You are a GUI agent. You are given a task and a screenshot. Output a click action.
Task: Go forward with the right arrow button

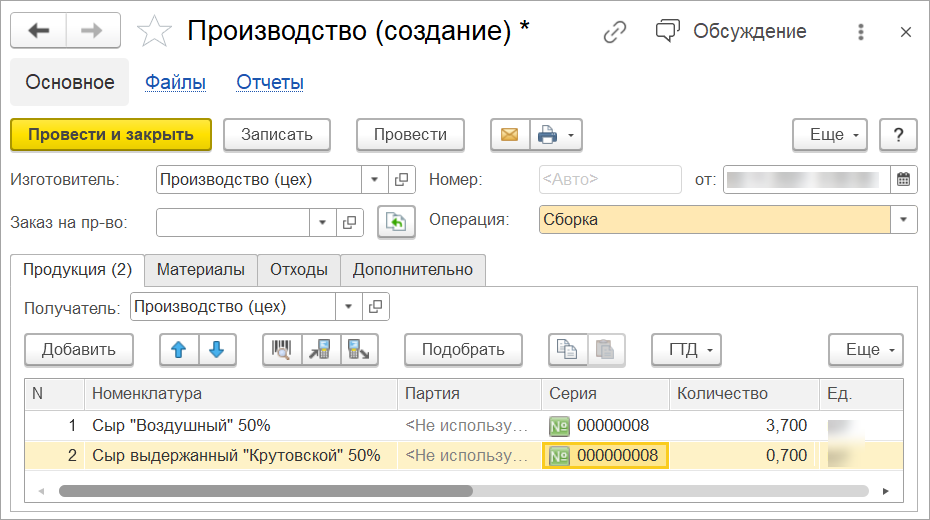93,31
